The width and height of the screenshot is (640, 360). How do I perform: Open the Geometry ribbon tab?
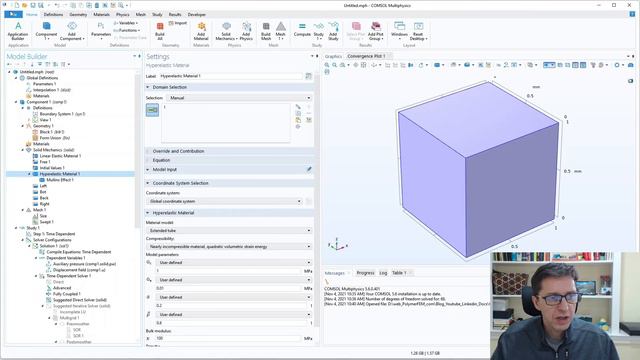(78, 15)
